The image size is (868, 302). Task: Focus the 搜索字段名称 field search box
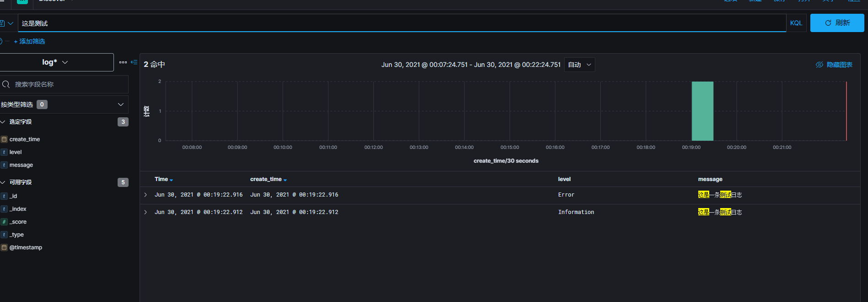[64, 84]
